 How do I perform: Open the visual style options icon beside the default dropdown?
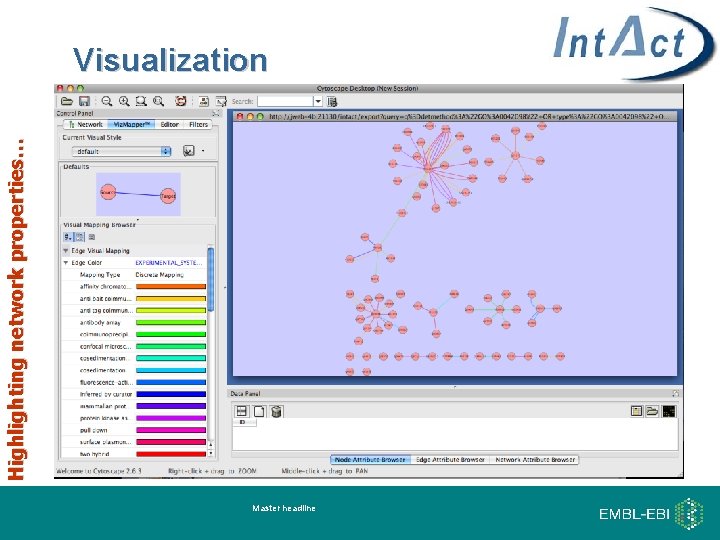coord(189,151)
